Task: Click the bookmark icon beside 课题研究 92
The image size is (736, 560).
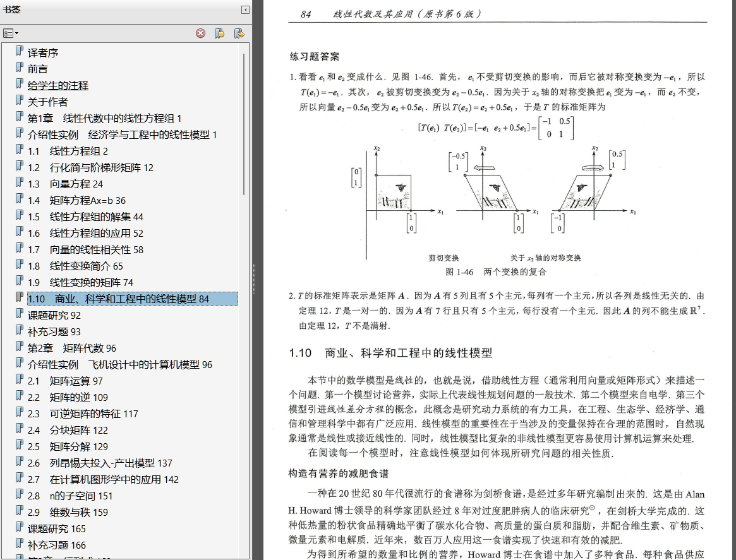Action: click(x=19, y=313)
